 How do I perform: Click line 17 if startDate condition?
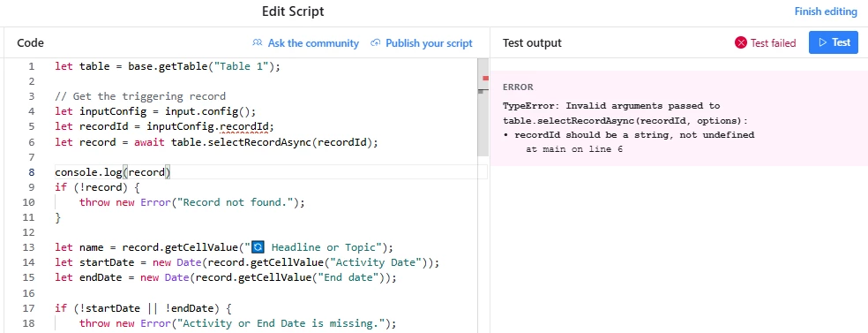coord(144,307)
